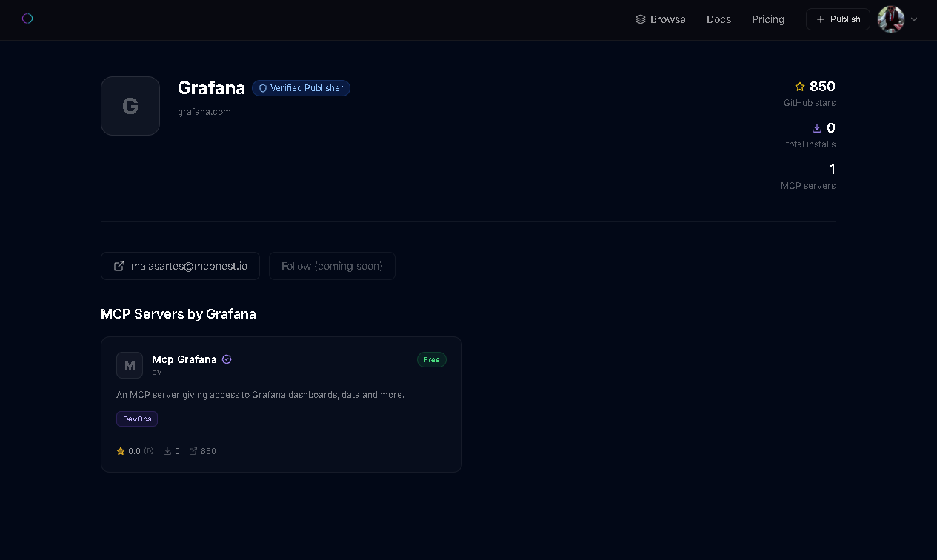This screenshot has width=937, height=560.
Task: Click the Mcp Grafana card description text
Action: (x=261, y=395)
